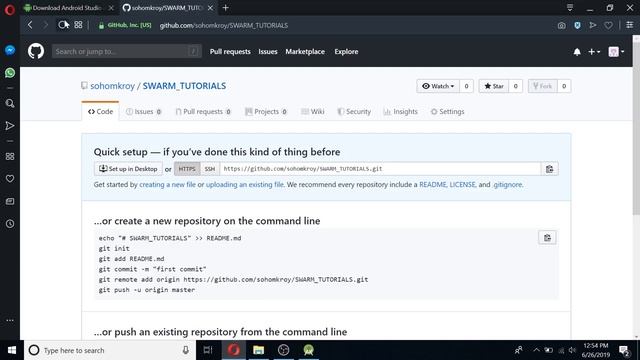The height and width of the screenshot is (360, 640).
Task: Open the sohomkroy profile link
Action: tap(112, 86)
